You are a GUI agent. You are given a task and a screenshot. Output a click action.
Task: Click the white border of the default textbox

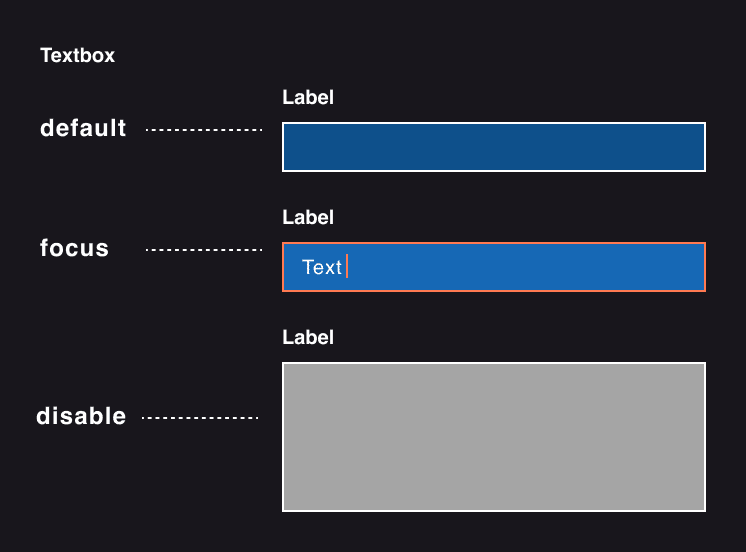click(494, 123)
